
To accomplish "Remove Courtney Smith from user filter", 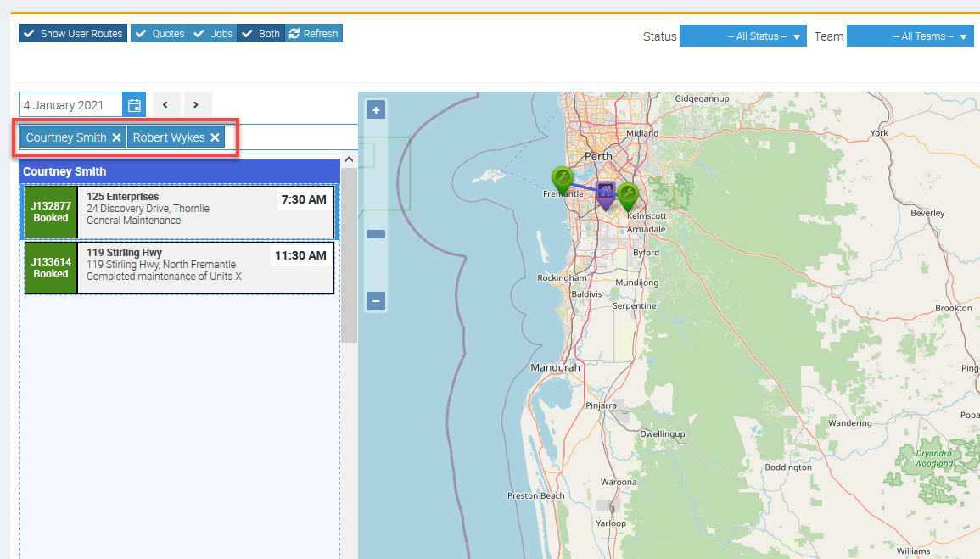I will coord(117,137).
